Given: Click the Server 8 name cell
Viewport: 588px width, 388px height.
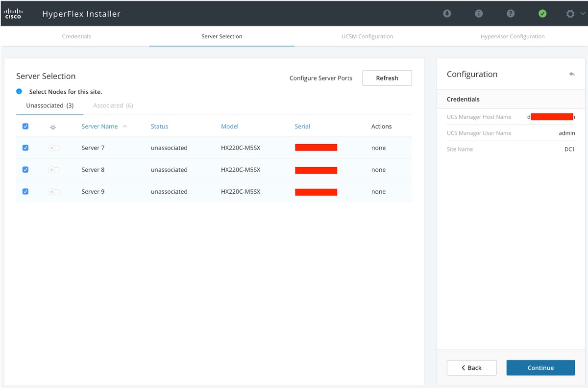Looking at the screenshot, I should tap(93, 170).
